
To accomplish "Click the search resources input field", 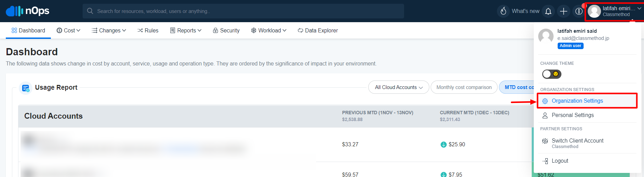I will [x=243, y=11].
